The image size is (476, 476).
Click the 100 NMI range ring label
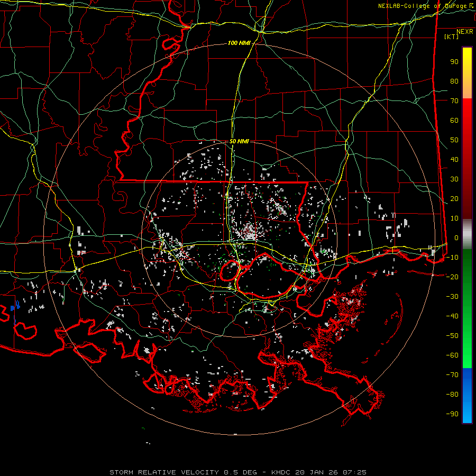[x=239, y=43]
